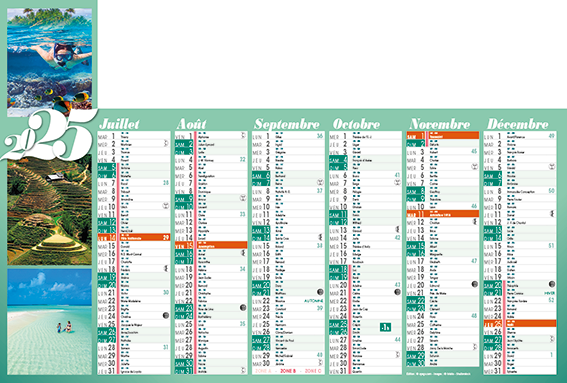Select the rice terraces landscape photo

point(49,210)
